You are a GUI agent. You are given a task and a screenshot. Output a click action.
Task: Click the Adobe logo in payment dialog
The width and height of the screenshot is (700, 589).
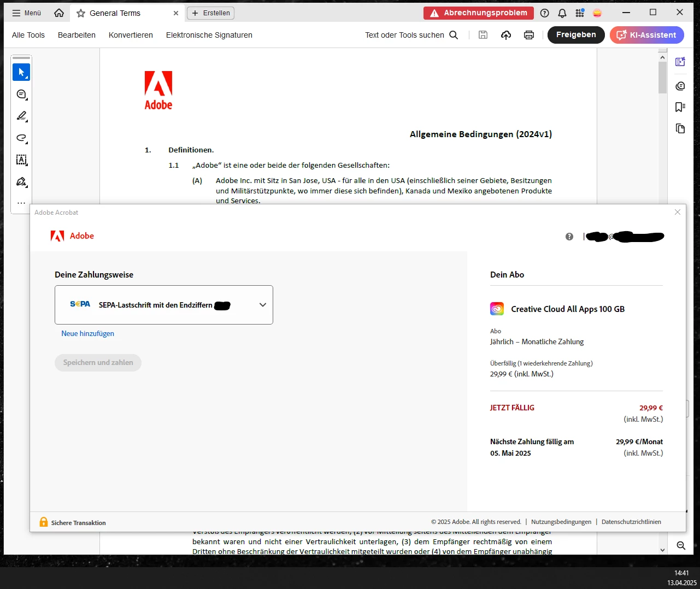72,236
